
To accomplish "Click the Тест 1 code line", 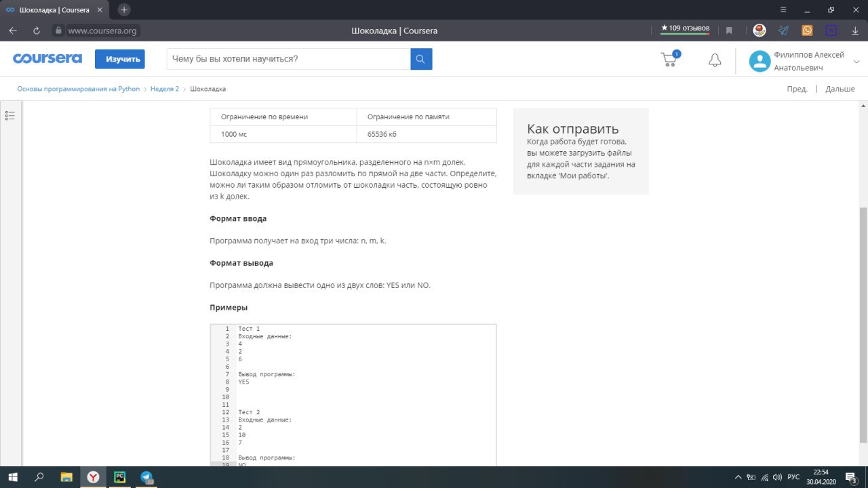I will 249,329.
